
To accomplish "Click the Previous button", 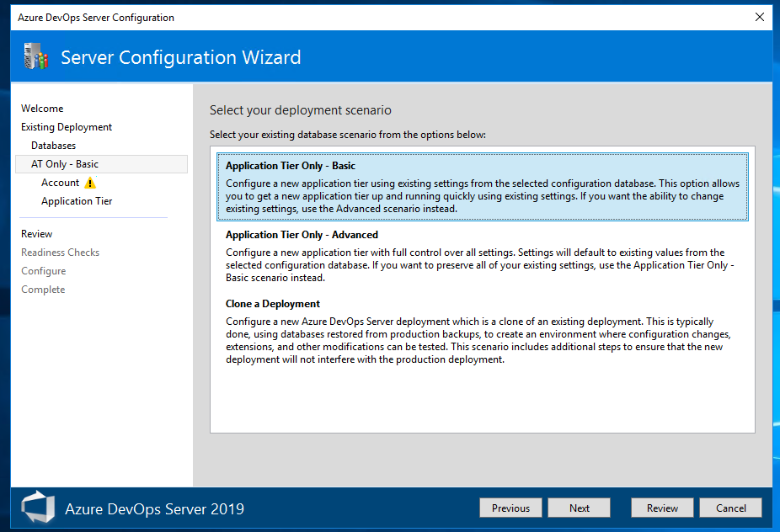I will pyautogui.click(x=510, y=508).
